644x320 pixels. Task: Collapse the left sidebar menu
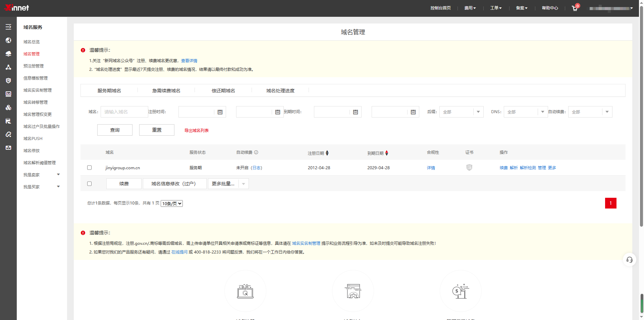click(x=9, y=27)
